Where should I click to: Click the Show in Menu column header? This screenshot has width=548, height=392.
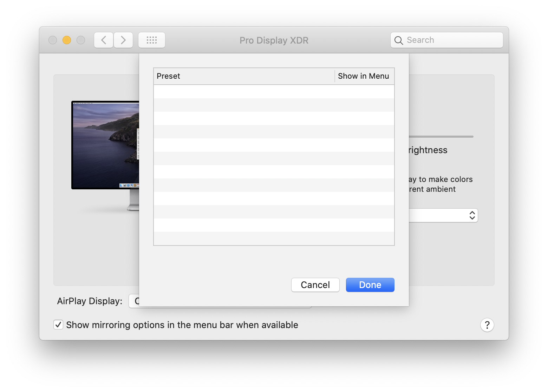pyautogui.click(x=365, y=76)
